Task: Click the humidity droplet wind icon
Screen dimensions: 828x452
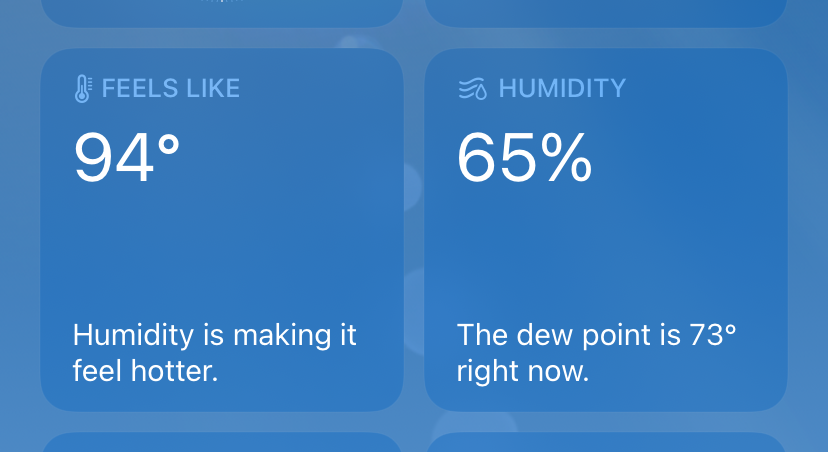Action: point(473,89)
